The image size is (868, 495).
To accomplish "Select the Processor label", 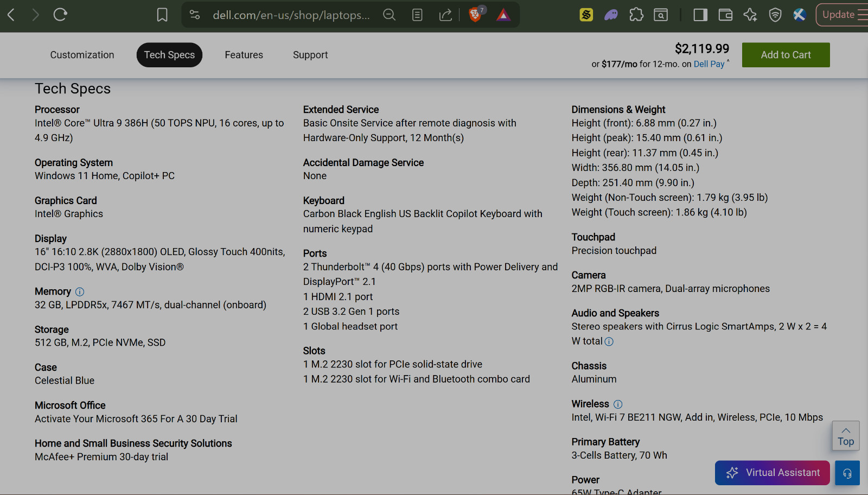I will [x=57, y=110].
